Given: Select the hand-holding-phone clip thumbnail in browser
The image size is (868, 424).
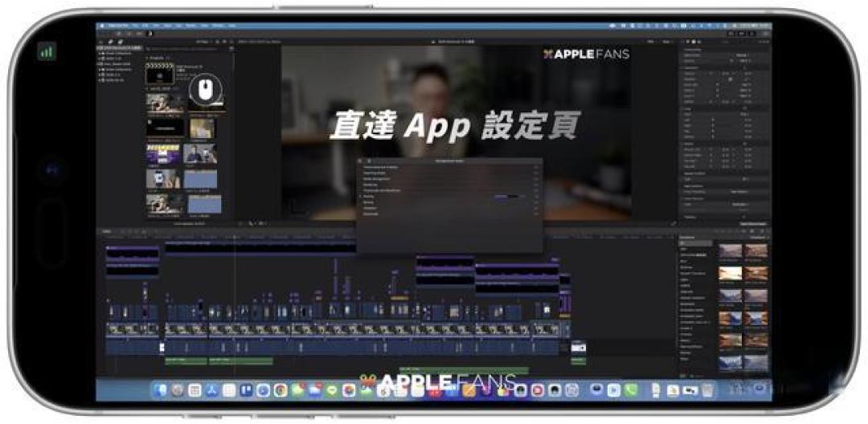Looking at the screenshot, I should [163, 178].
